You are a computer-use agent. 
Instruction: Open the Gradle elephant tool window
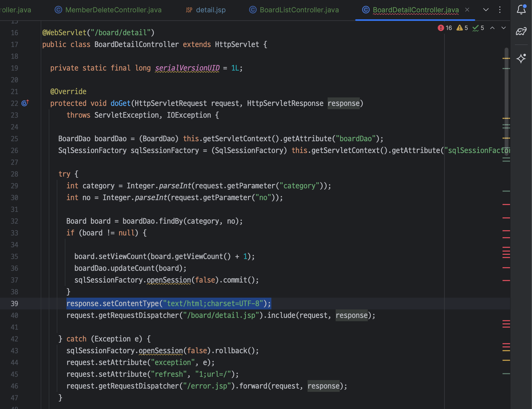coord(521,32)
